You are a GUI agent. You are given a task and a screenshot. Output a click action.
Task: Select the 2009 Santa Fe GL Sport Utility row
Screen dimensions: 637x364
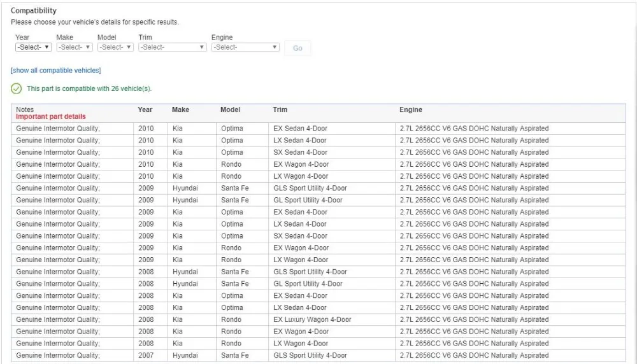[x=318, y=200]
